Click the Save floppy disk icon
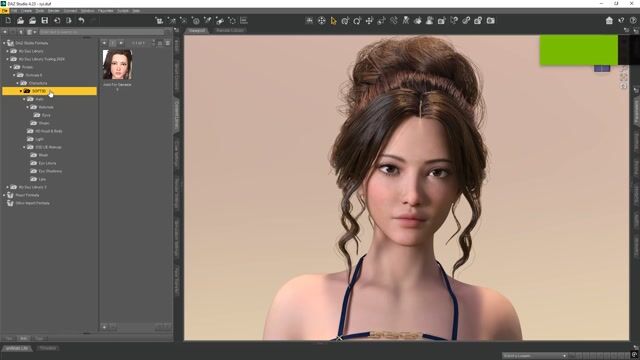This screenshot has height=360, width=640. click(x=45, y=20)
